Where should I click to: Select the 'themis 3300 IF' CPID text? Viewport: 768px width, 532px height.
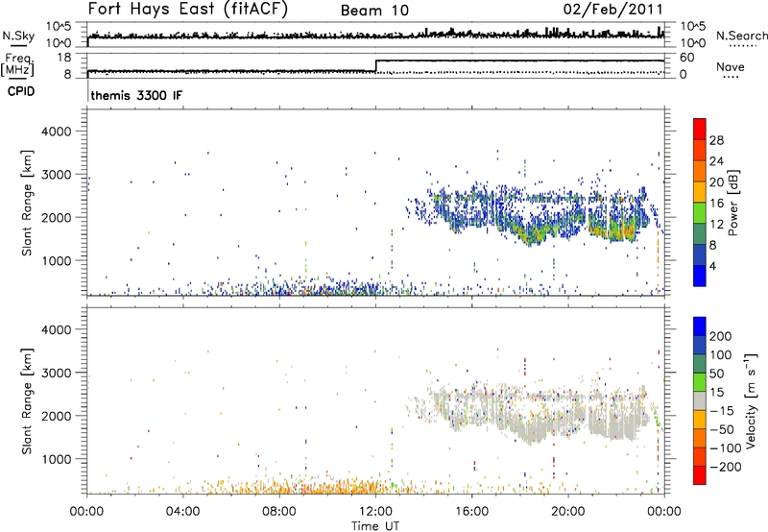136,95
